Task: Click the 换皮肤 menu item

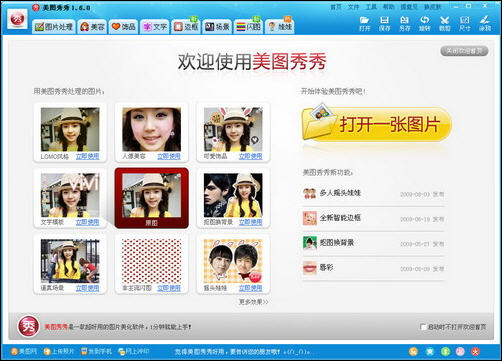Action: coord(432,7)
